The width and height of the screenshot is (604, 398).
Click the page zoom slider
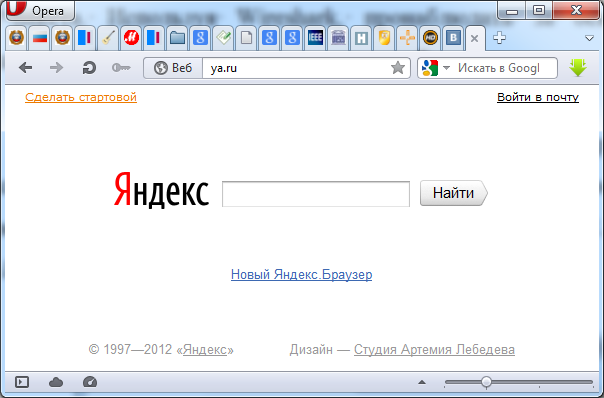(518, 382)
